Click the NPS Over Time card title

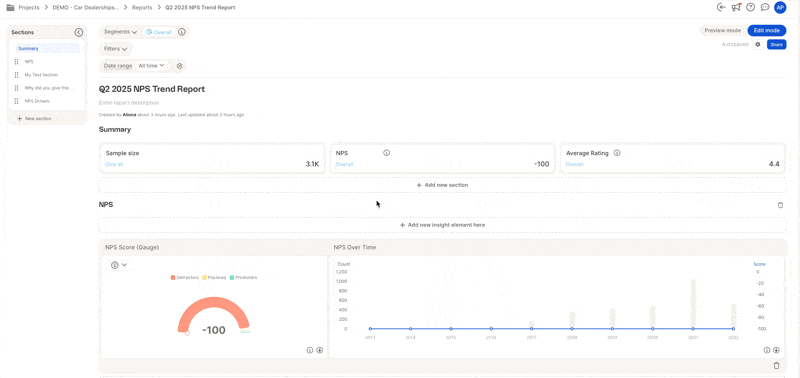(355, 247)
